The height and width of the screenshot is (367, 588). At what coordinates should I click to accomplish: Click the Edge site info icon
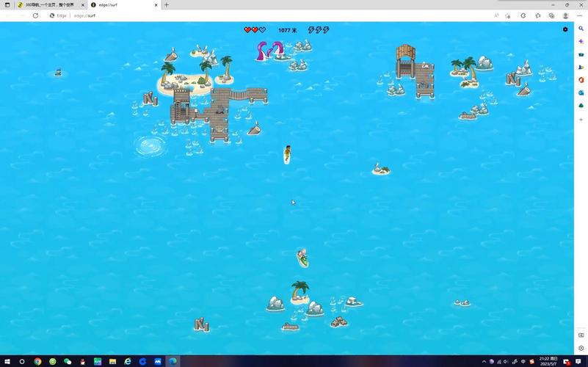click(52, 15)
